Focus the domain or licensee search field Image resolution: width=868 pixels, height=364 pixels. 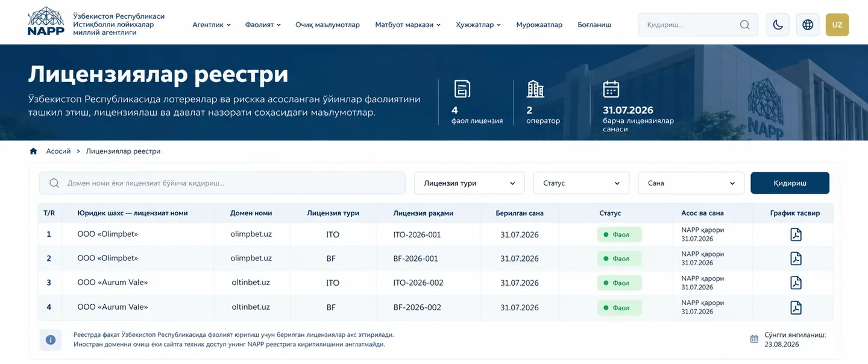coord(222,183)
